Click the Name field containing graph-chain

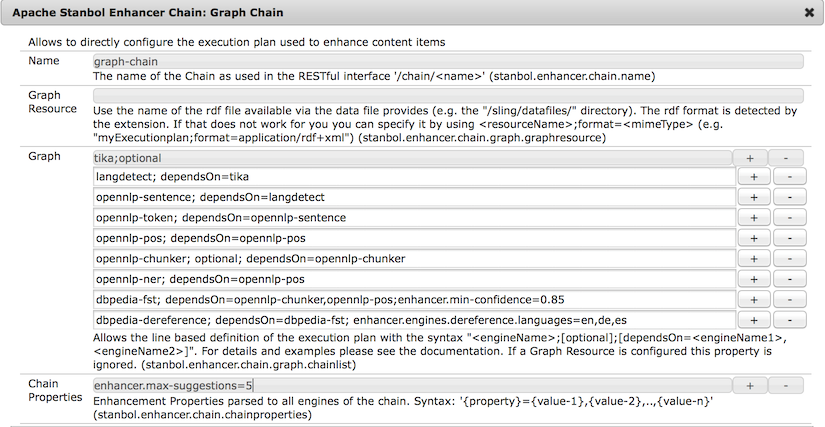tap(447, 61)
